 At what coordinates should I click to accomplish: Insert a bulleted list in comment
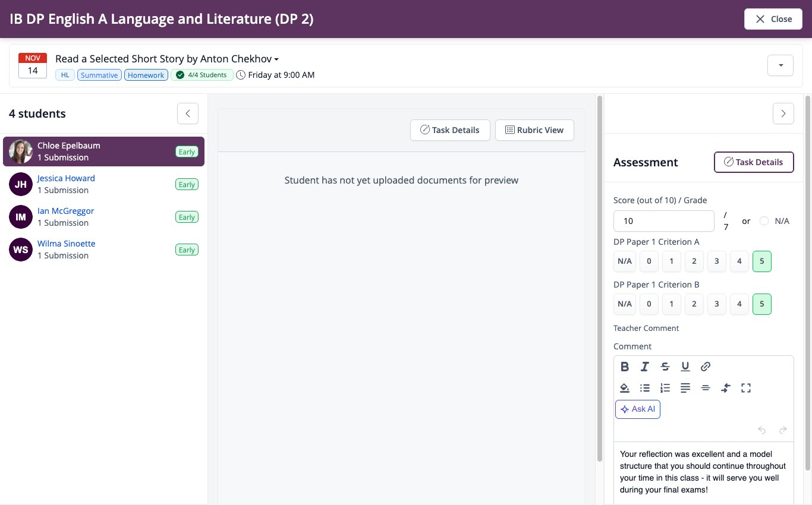tap(645, 388)
